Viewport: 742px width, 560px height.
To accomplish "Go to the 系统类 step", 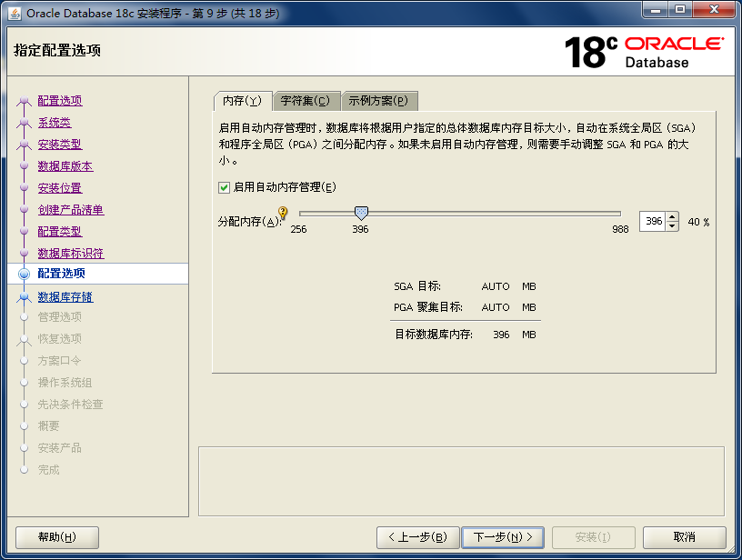I will (55, 123).
